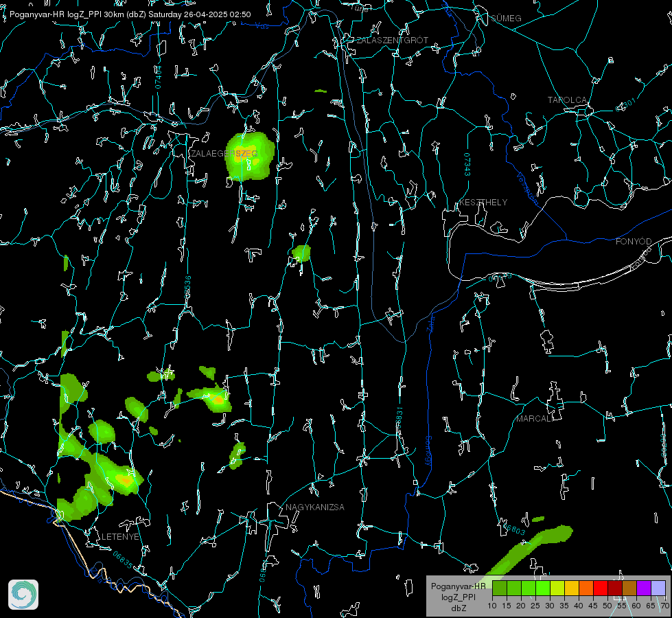Click the road number 07343 label
Viewport: 672px width, 618px height.
tap(467, 164)
